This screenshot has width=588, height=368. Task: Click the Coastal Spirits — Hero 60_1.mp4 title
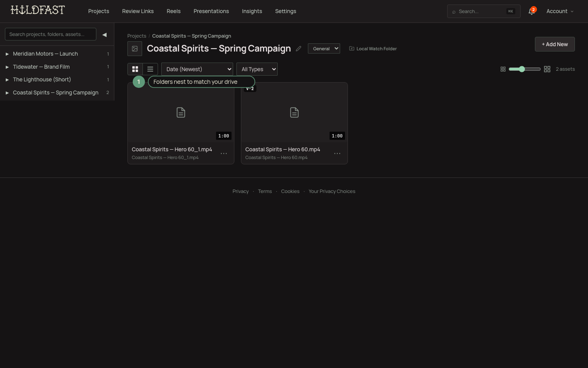pos(172,150)
